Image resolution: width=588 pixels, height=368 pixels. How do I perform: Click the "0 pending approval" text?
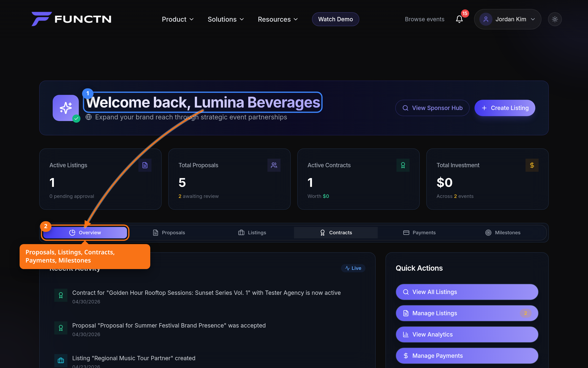[x=72, y=196]
